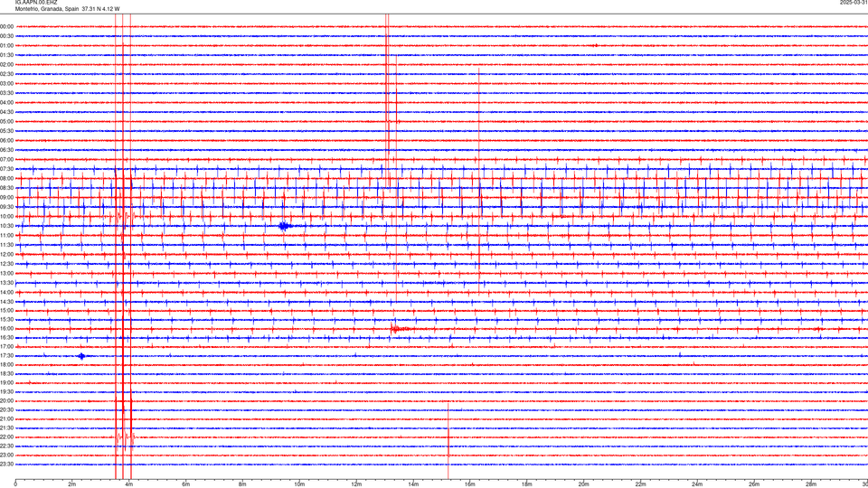868x488 pixels.
Task: Click the 14m axis tick label
Action: [413, 484]
